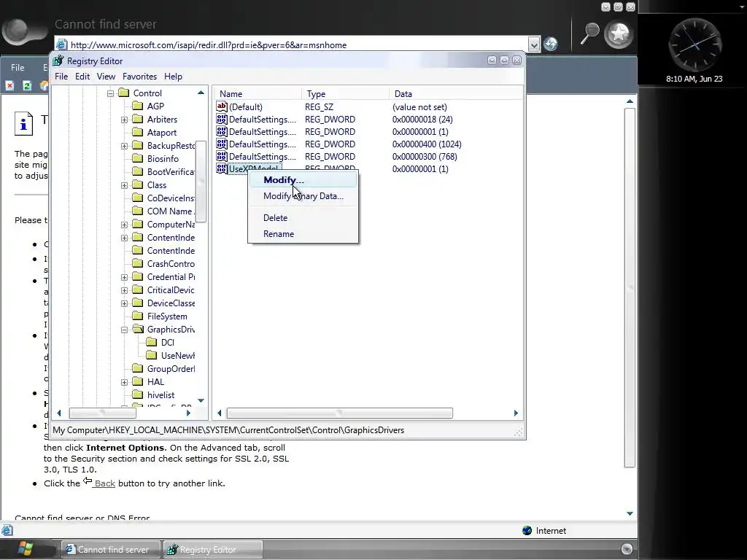The image size is (747, 560).
Task: Collapse the Control tree node
Action: coord(111,93)
